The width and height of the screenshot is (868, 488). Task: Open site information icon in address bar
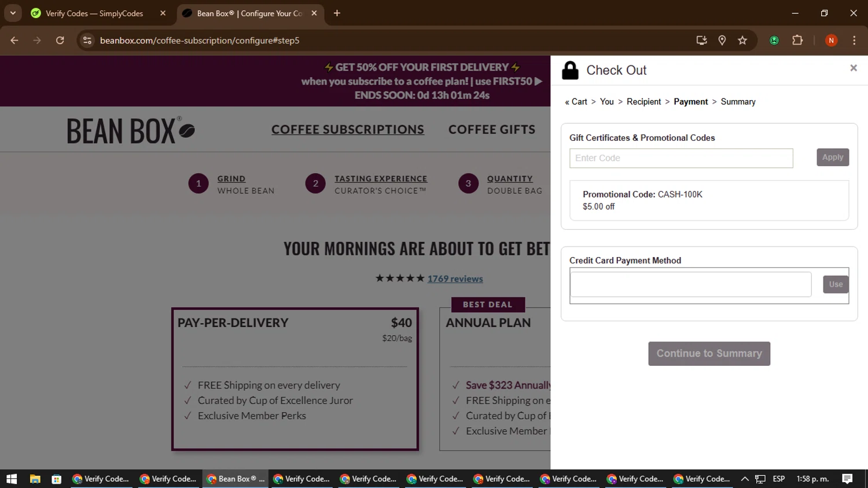click(87, 41)
